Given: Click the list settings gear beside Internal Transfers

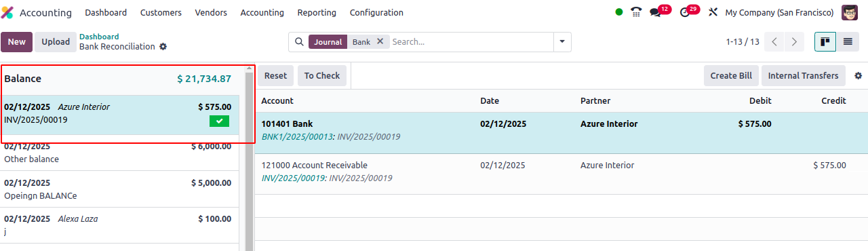Looking at the screenshot, I should pos(859,76).
